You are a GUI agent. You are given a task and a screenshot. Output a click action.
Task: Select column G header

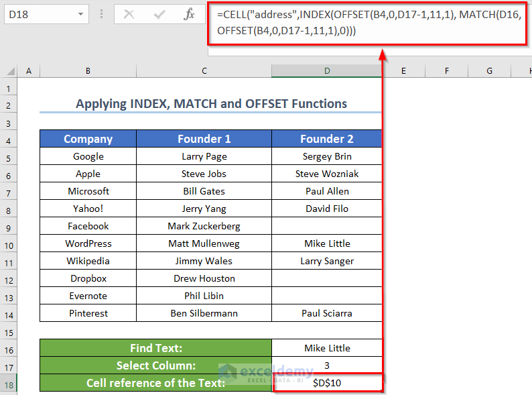point(489,71)
